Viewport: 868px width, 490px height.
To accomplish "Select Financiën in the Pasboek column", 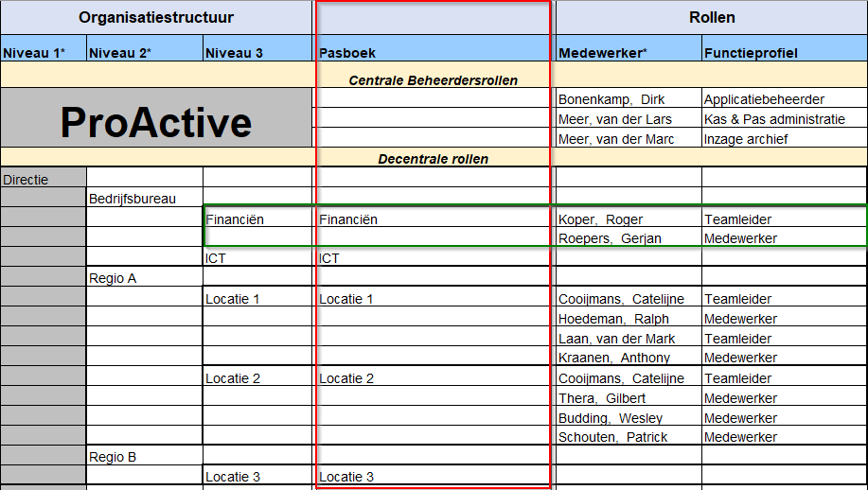I will [434, 218].
